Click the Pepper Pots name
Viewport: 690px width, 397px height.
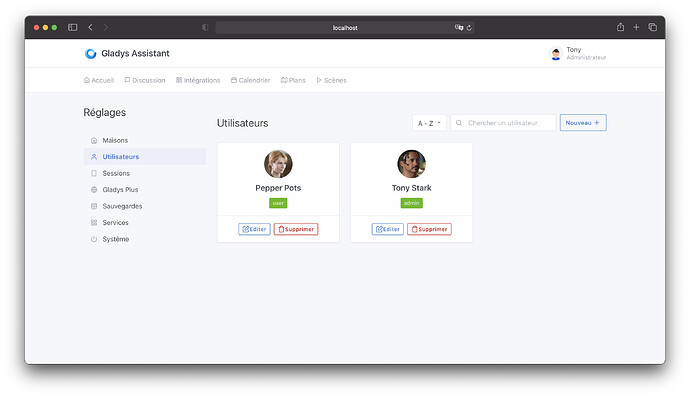278,188
